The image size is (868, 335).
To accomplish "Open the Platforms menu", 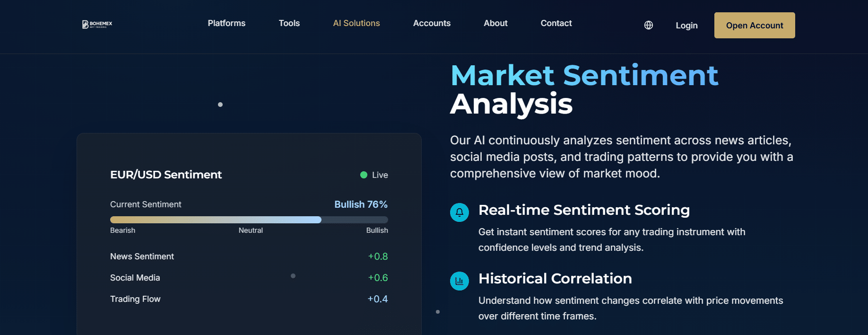I will click(226, 23).
